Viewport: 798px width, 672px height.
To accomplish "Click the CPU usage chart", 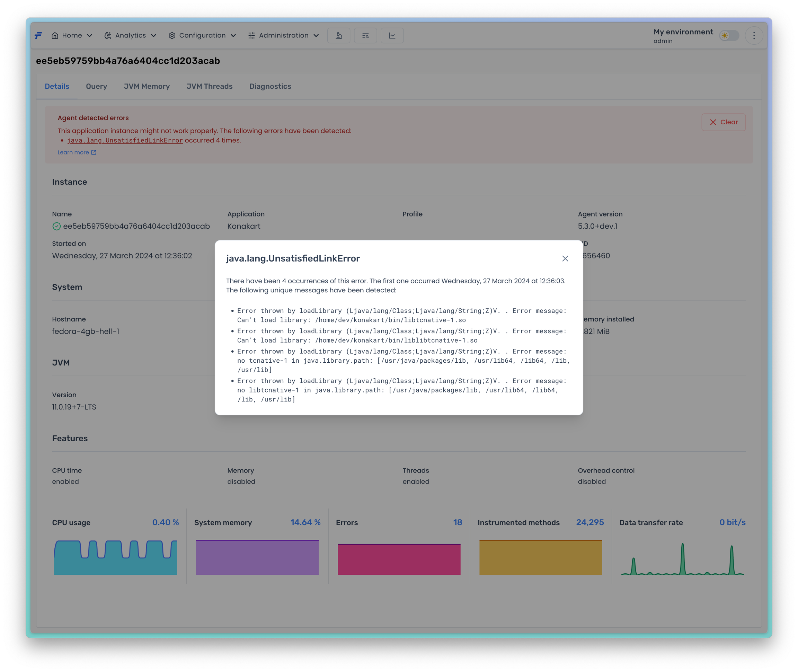I will pyautogui.click(x=115, y=557).
